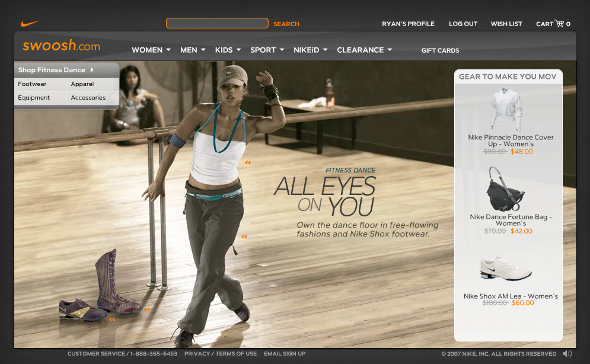The height and width of the screenshot is (364, 590).
Task: Open the WISH LIST link
Action: (506, 24)
